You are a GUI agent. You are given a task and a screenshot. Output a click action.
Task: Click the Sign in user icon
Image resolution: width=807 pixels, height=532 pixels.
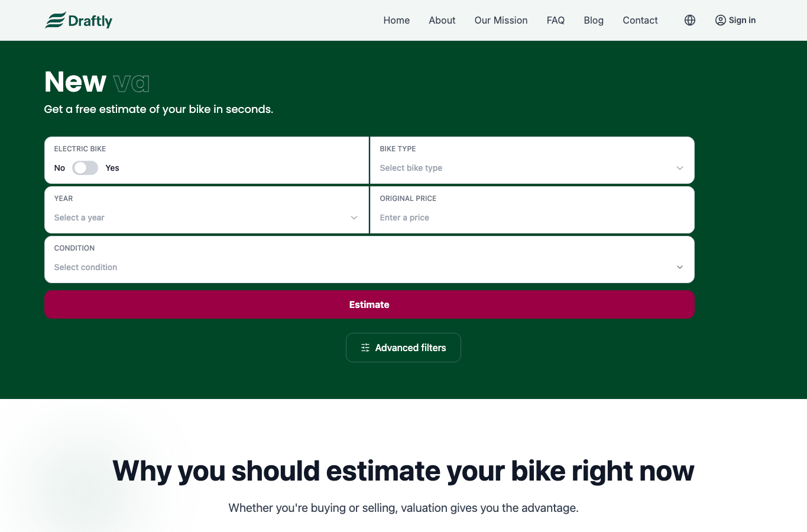[x=720, y=20]
